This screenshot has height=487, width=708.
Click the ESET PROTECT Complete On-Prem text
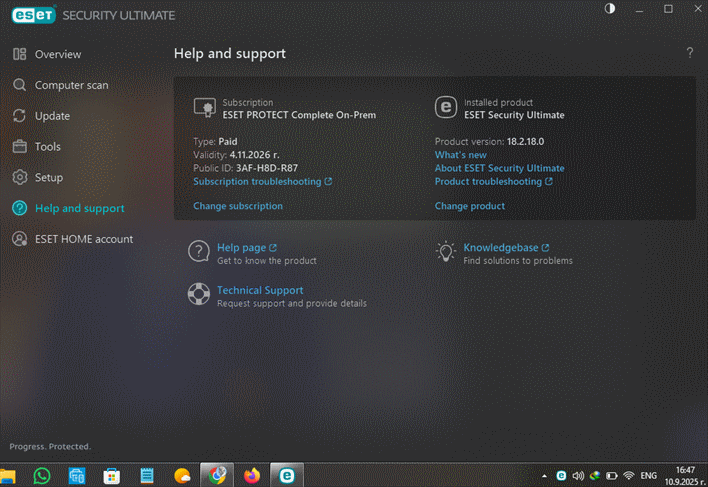(299, 115)
